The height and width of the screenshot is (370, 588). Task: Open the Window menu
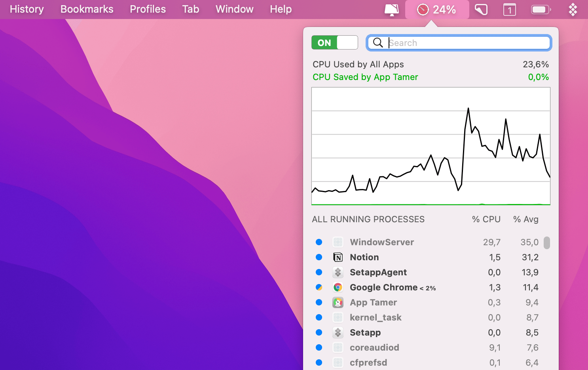(234, 9)
